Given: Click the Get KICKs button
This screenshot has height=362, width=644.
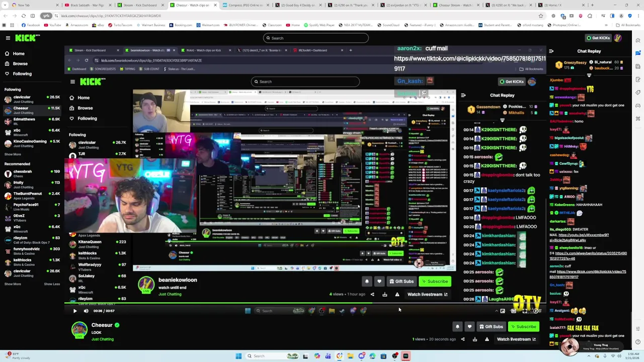Looking at the screenshot, I should coord(598,38).
